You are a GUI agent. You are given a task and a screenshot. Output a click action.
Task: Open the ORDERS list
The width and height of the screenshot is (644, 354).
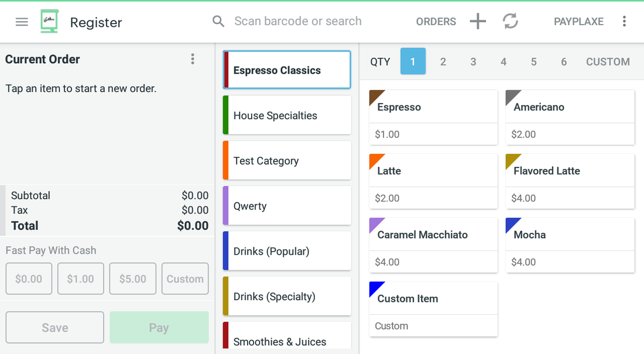tap(436, 22)
